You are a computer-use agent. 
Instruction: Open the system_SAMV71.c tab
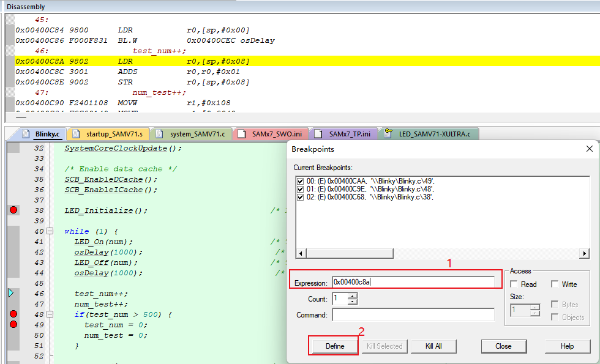click(x=192, y=134)
